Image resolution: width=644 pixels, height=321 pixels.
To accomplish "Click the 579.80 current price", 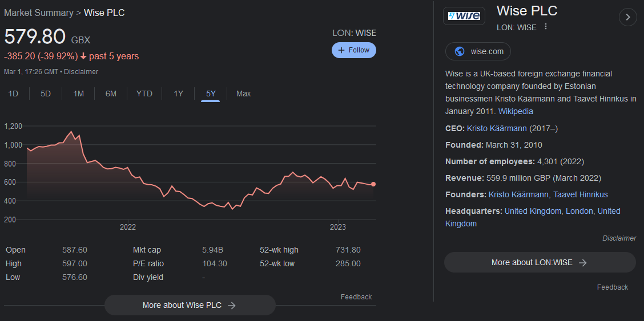I will coord(35,36).
